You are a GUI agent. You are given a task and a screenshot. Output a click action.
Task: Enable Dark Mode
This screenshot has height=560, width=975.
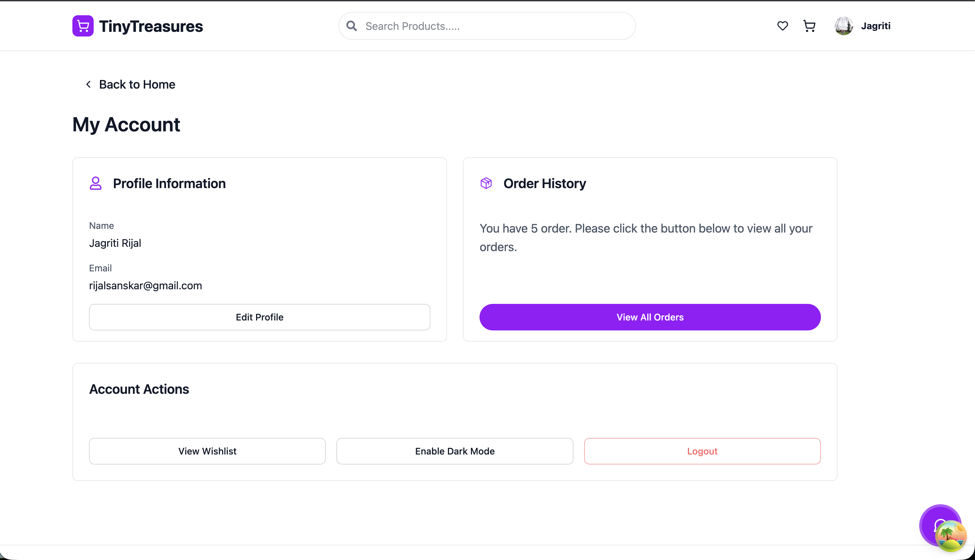point(455,451)
